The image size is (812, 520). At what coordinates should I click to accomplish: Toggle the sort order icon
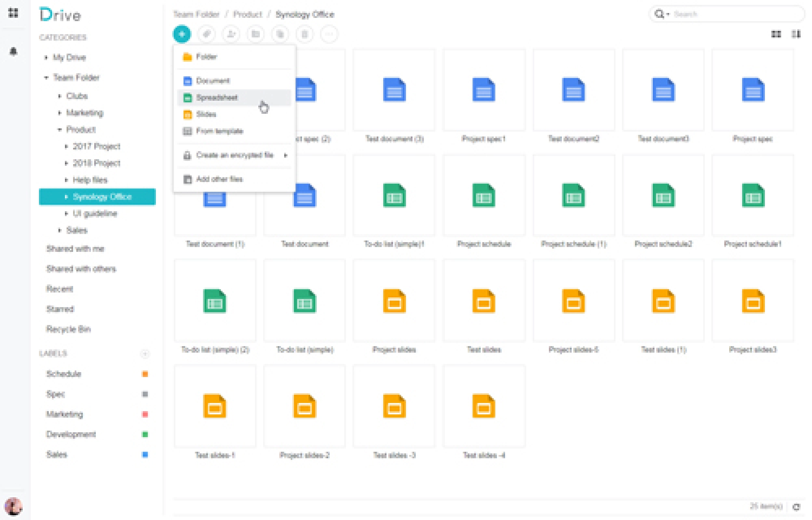(796, 34)
